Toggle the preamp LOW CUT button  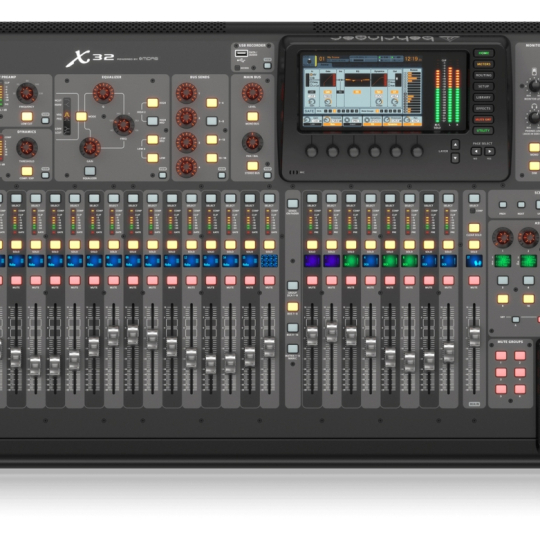(27, 116)
